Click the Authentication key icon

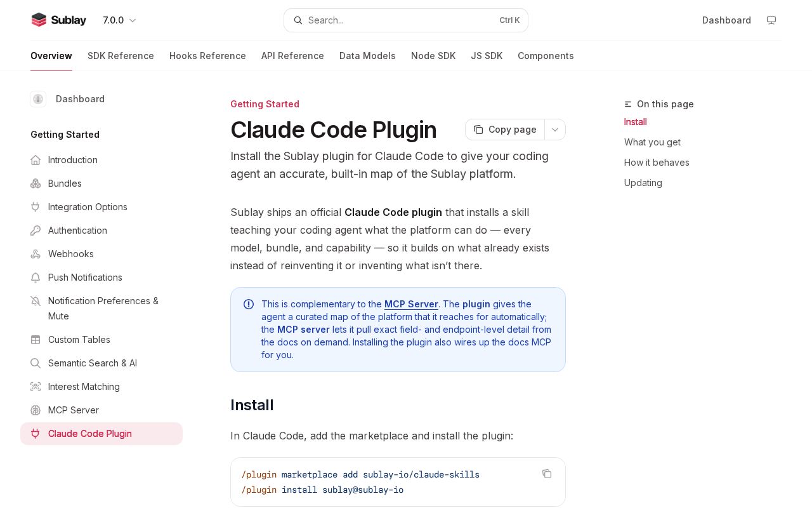pyautogui.click(x=36, y=231)
